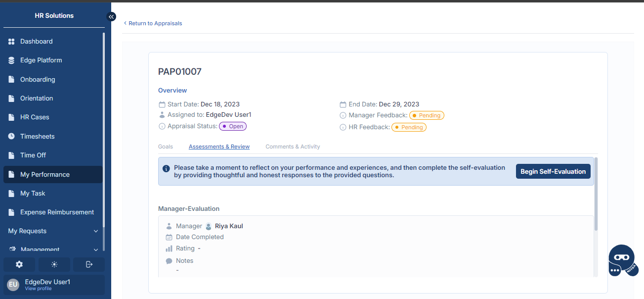Click the PAP01007 appraisal heading
This screenshot has height=299, width=644.
(180, 72)
